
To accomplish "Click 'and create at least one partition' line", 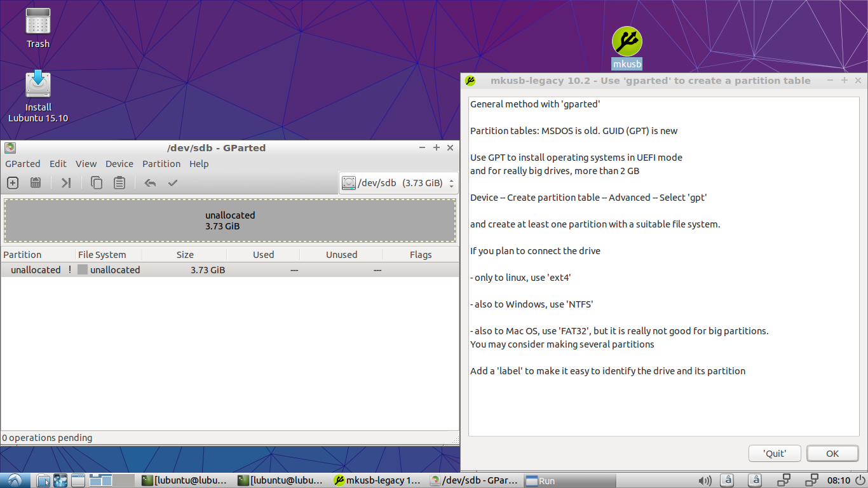I will click(595, 224).
